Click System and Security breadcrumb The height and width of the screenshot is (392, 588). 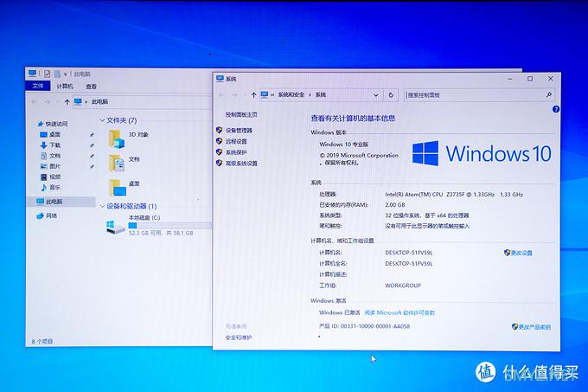coord(291,95)
